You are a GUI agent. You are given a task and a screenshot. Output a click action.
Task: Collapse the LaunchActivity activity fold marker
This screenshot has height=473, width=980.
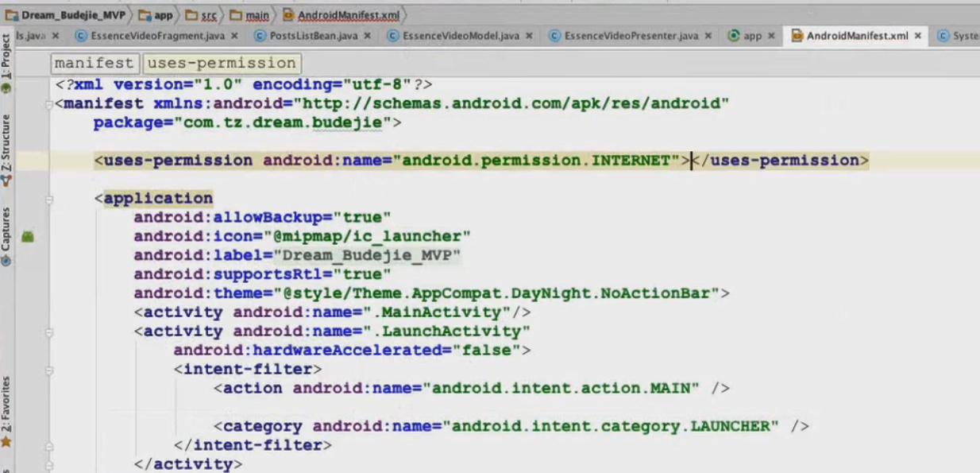(x=49, y=332)
